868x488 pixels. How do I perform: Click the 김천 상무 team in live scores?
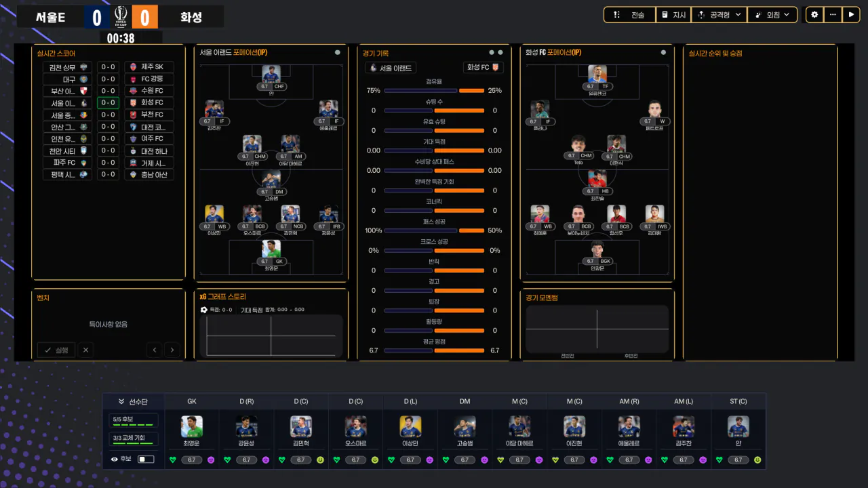66,67
